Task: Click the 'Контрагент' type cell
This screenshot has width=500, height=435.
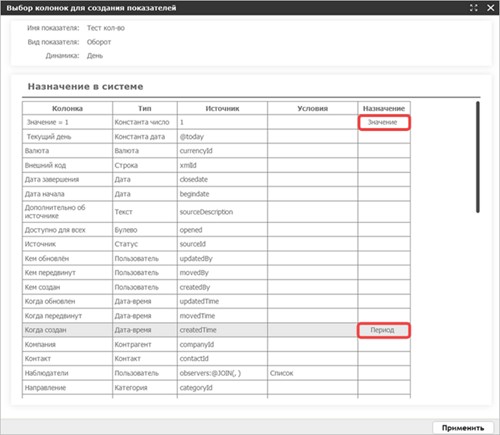Action: 145,344
